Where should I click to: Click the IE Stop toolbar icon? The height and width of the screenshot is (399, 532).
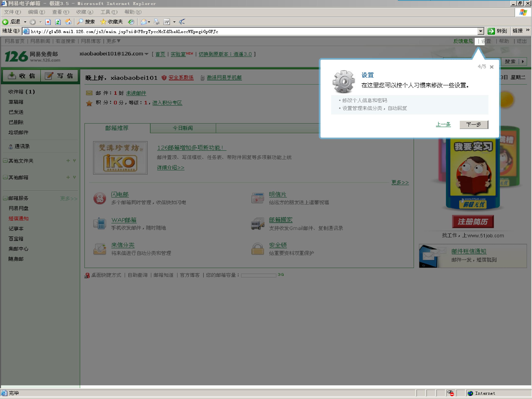pos(48,22)
